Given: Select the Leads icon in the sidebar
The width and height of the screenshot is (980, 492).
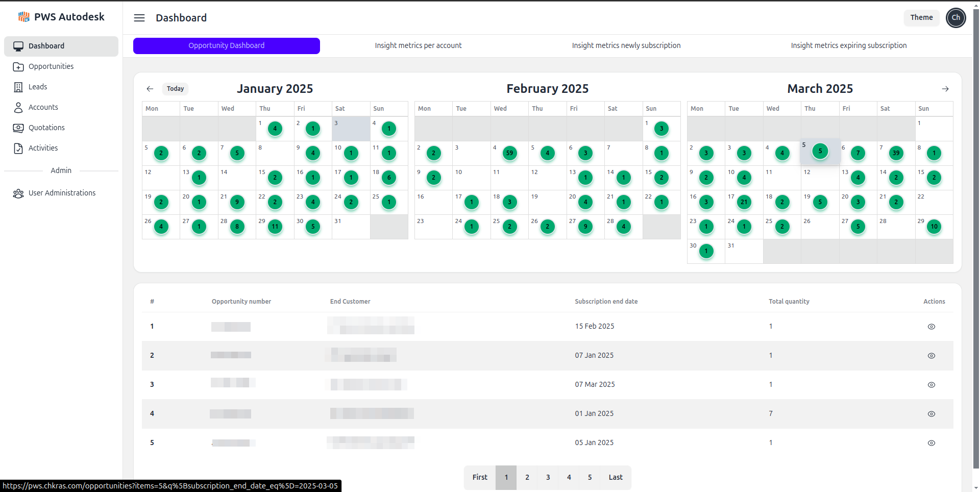Looking at the screenshot, I should 19,87.
